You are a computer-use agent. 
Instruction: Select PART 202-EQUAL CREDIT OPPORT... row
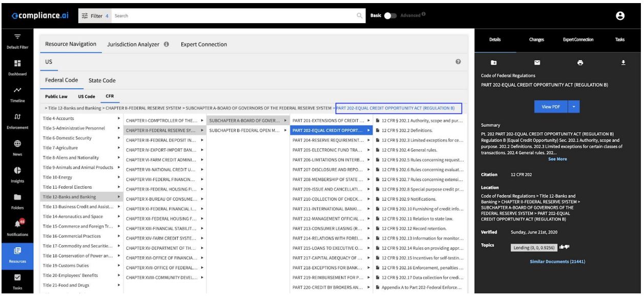pos(331,130)
